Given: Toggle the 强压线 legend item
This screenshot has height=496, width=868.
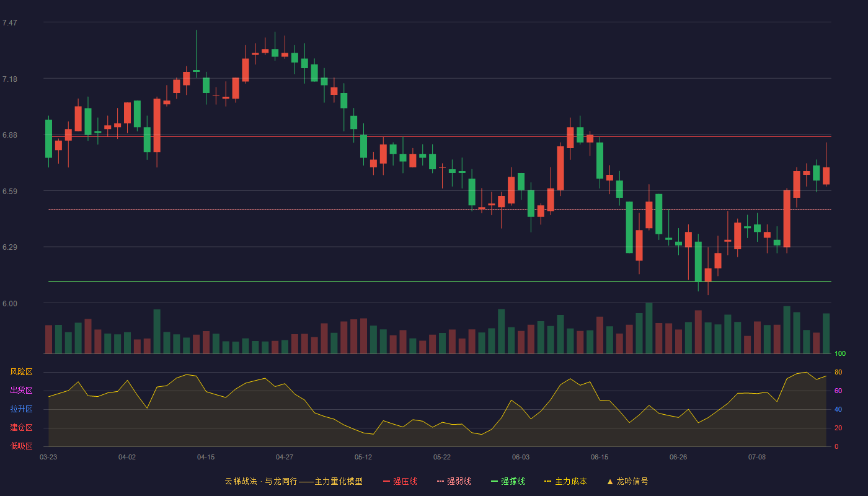Looking at the screenshot, I should [400, 481].
